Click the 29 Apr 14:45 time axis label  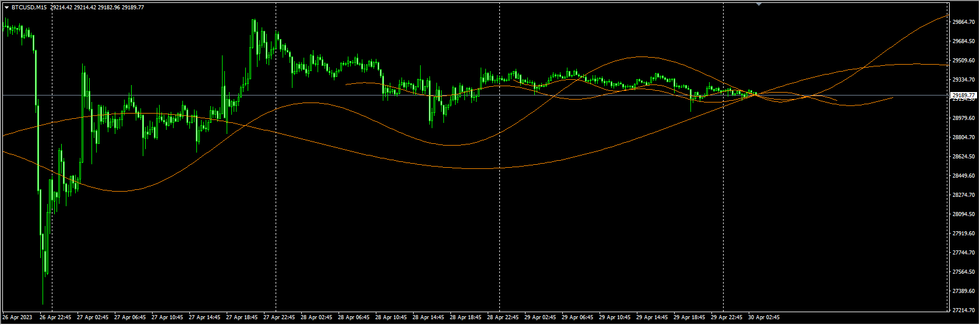pyautogui.click(x=652, y=318)
